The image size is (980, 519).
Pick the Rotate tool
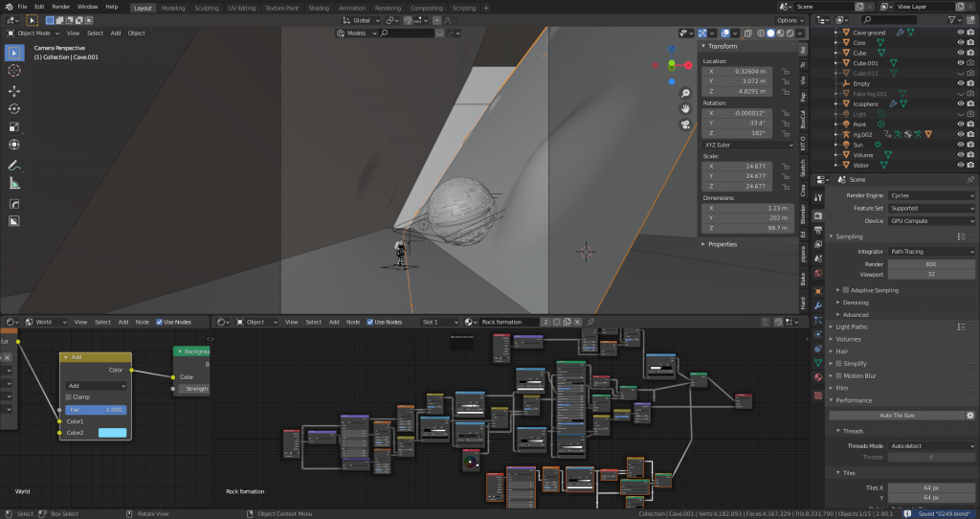(14, 108)
